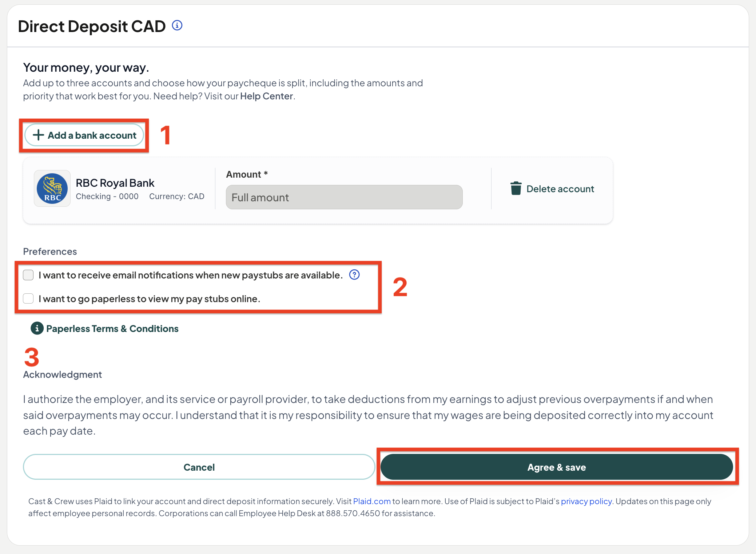Click Add a bank account button
The width and height of the screenshot is (756, 554).
click(x=84, y=135)
